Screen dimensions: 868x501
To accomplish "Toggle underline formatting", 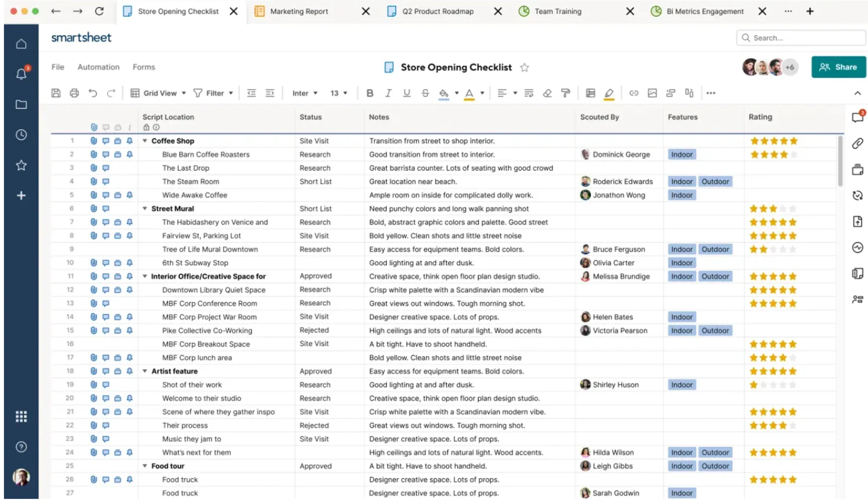I will point(406,92).
